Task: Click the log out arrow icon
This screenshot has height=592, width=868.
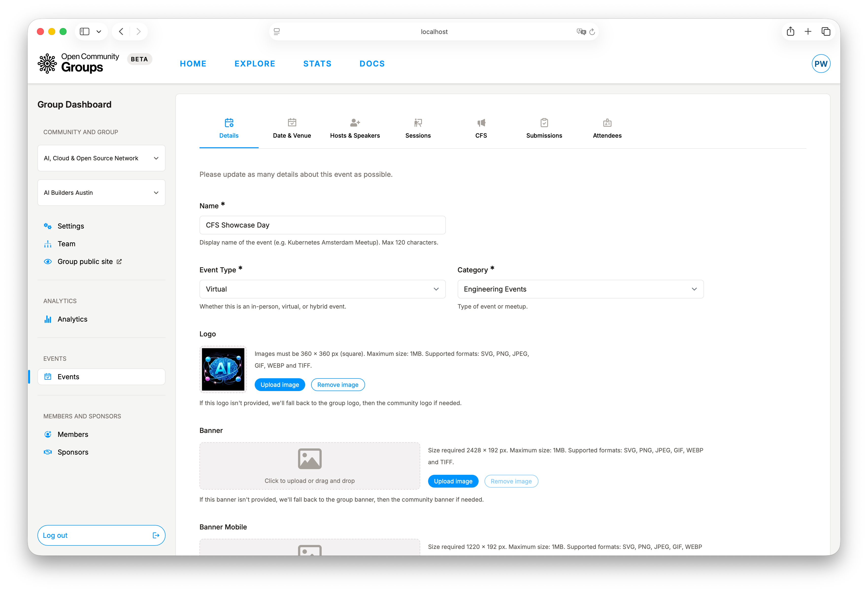Action: tap(156, 535)
